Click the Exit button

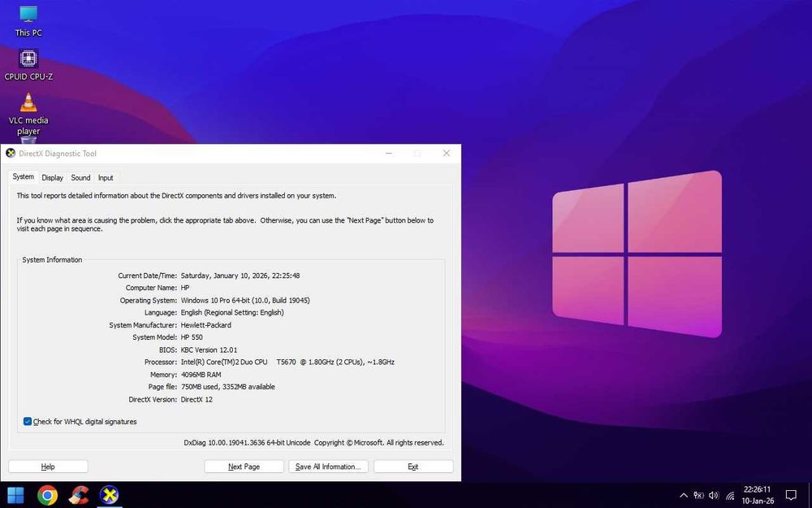click(x=413, y=467)
